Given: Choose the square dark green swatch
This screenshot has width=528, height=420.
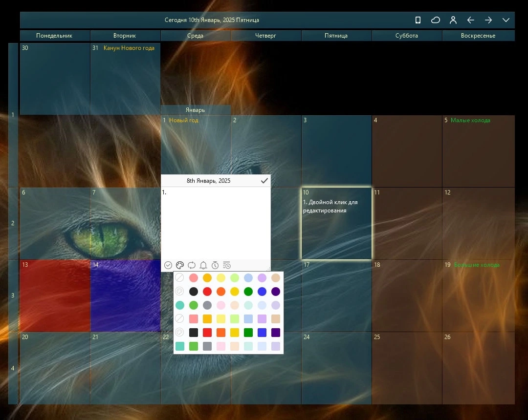Looking at the screenshot, I should pos(248,333).
